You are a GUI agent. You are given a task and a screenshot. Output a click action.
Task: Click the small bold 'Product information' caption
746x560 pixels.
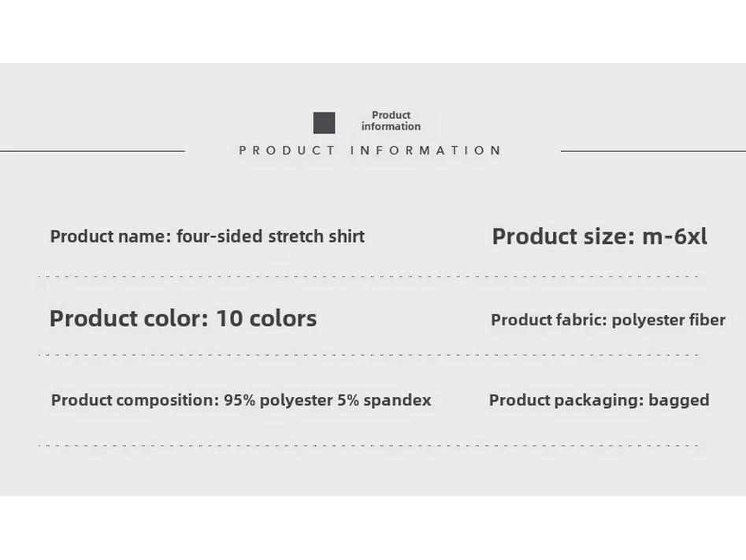pyautogui.click(x=391, y=121)
